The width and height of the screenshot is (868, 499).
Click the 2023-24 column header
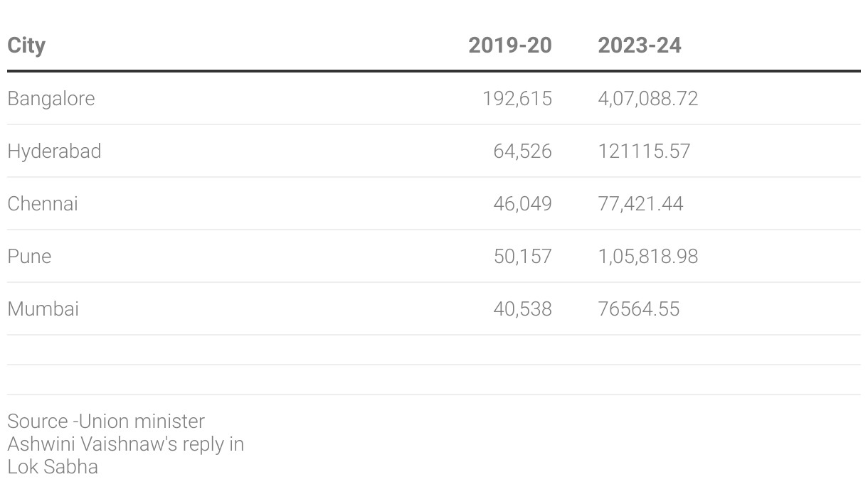[640, 45]
